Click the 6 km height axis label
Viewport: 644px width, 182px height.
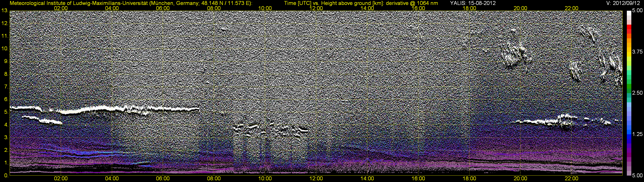(x=6, y=100)
